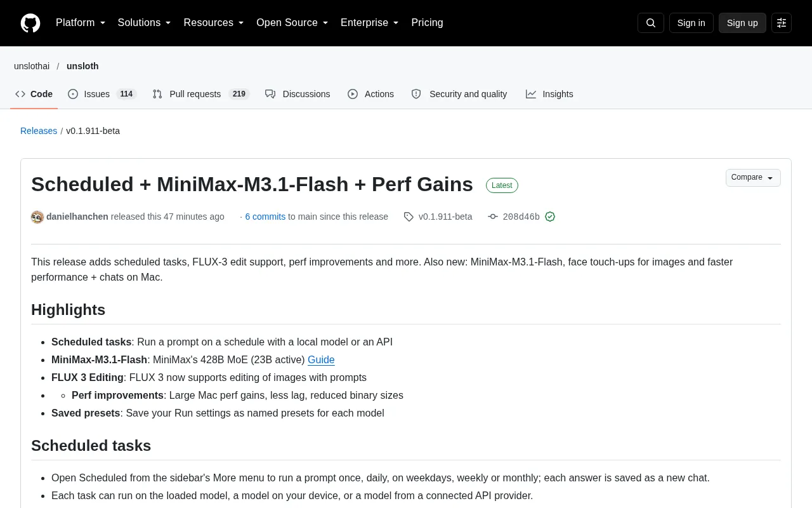The width and height of the screenshot is (812, 508).
Task: Click the Issues circle icon
Action: [x=73, y=94]
